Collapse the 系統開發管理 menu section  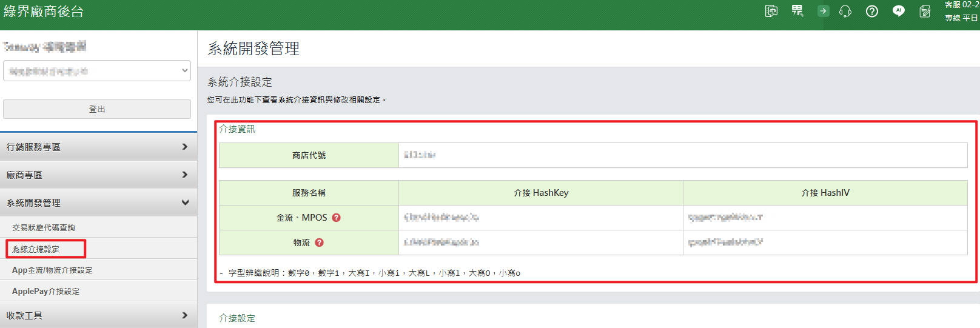(x=98, y=202)
